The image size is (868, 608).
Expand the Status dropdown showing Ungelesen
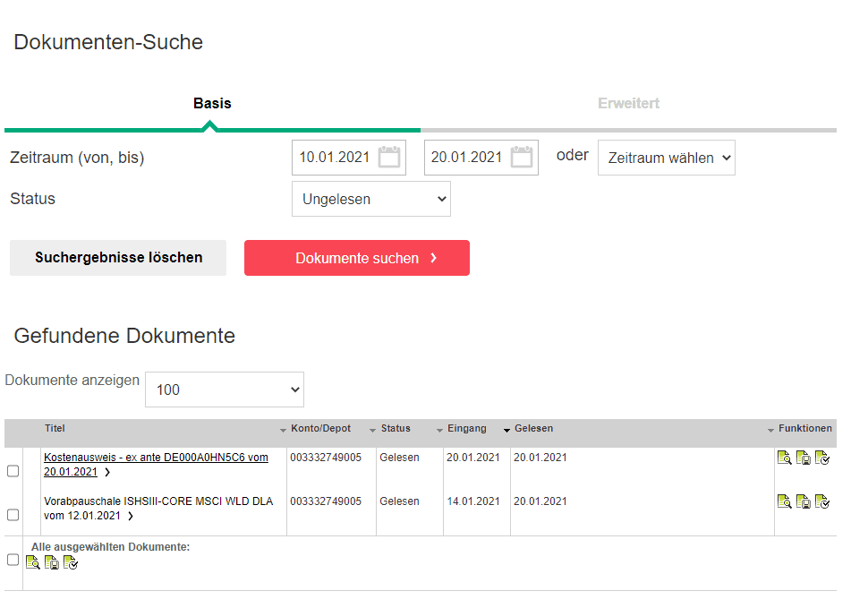tap(370, 199)
